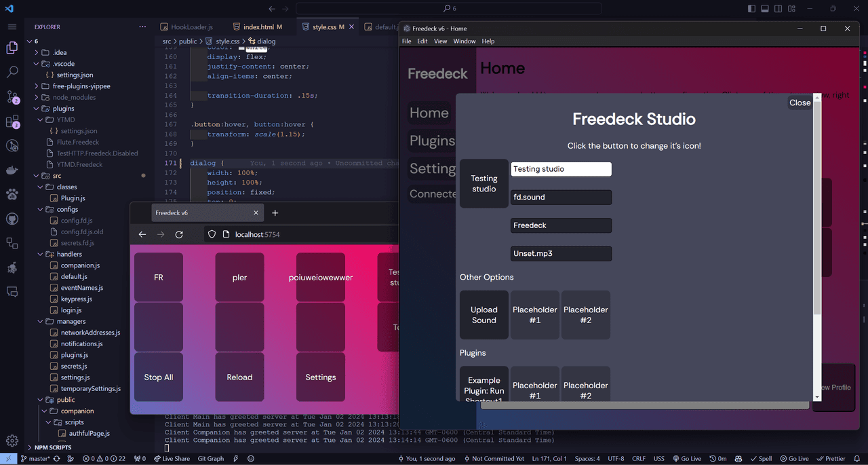
Task: Switch to the HookLoader.js editor tab
Action: click(x=186, y=27)
